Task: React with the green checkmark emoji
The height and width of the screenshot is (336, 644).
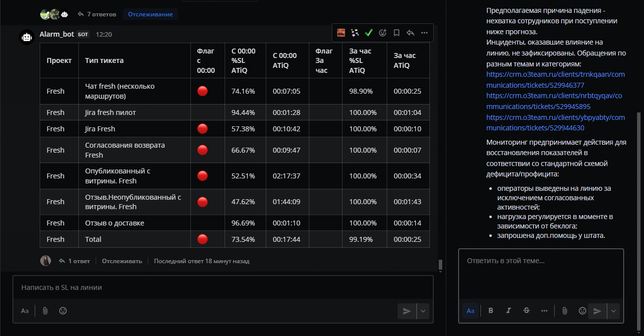Action: (x=368, y=33)
